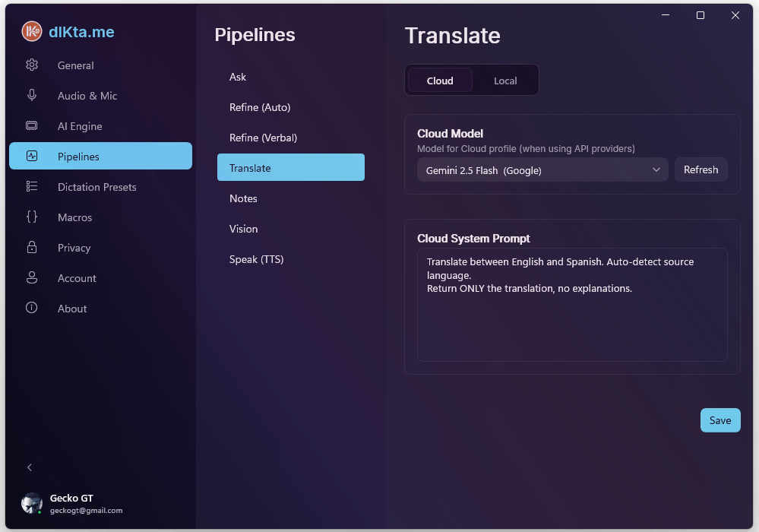Screen dimensions: 759x532
Task: Open AI Engine via chip icon
Action: point(32,126)
